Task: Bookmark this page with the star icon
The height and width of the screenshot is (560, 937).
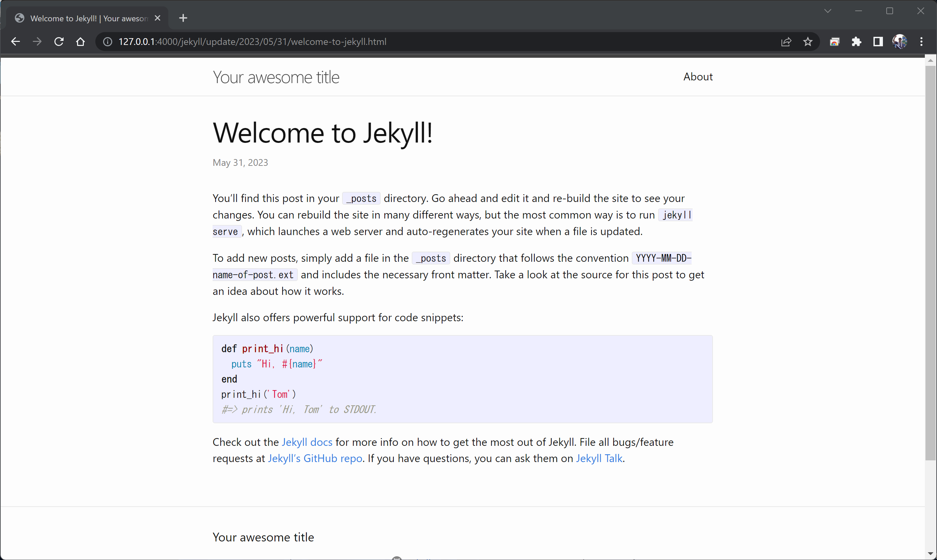Action: click(808, 42)
